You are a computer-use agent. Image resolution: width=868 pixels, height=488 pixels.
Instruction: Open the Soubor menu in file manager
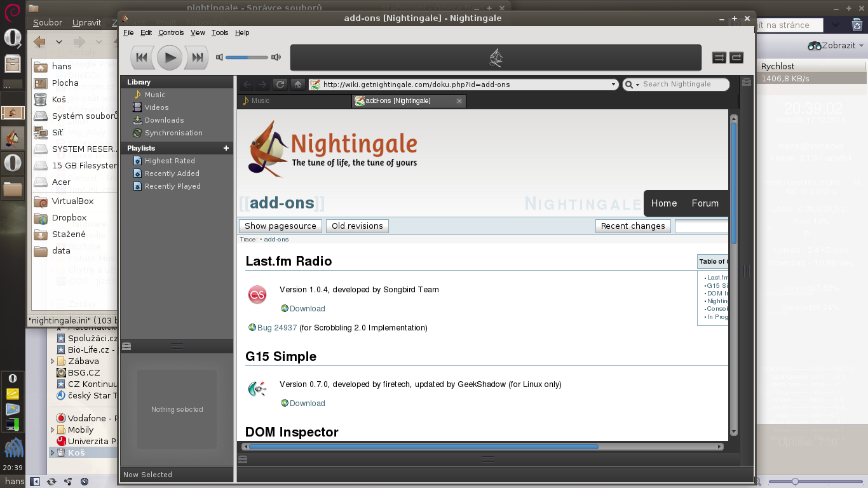(x=48, y=22)
